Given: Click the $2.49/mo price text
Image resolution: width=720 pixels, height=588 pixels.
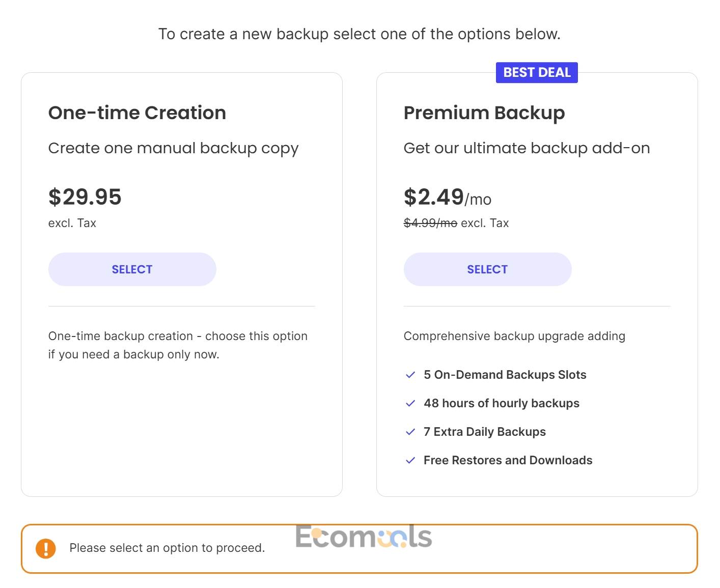Looking at the screenshot, I should [x=448, y=197].
